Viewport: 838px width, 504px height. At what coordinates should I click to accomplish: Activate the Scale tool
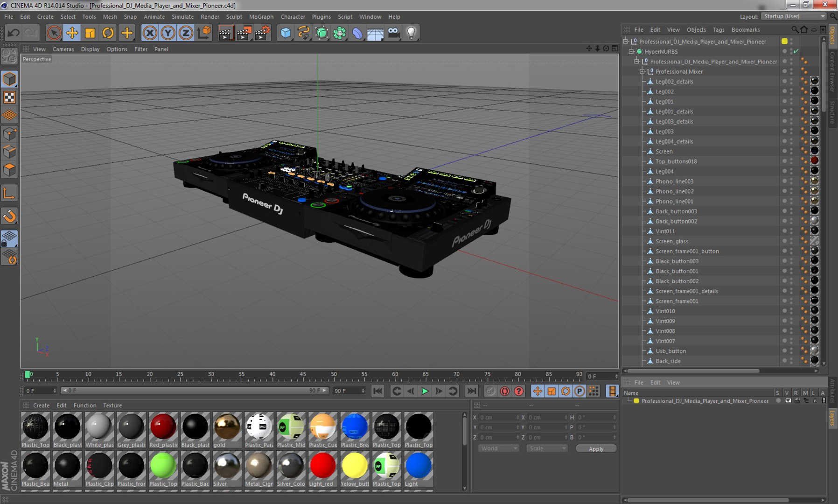[x=90, y=33]
